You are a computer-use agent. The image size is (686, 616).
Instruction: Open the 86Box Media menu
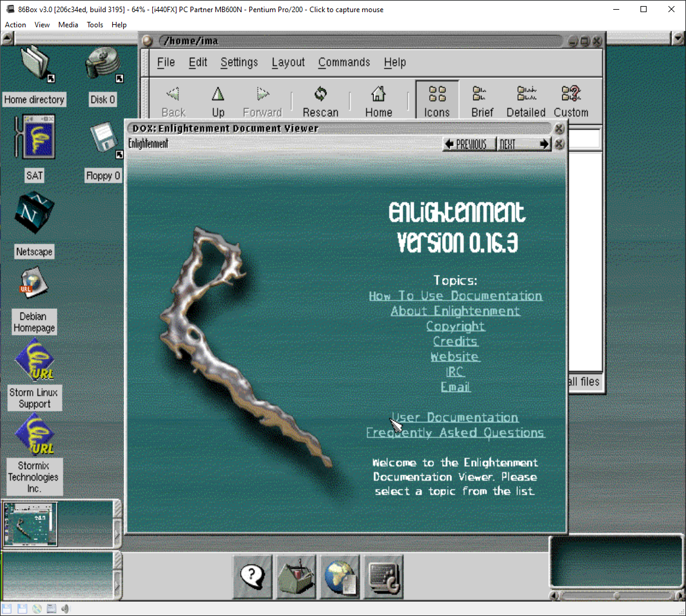click(69, 25)
